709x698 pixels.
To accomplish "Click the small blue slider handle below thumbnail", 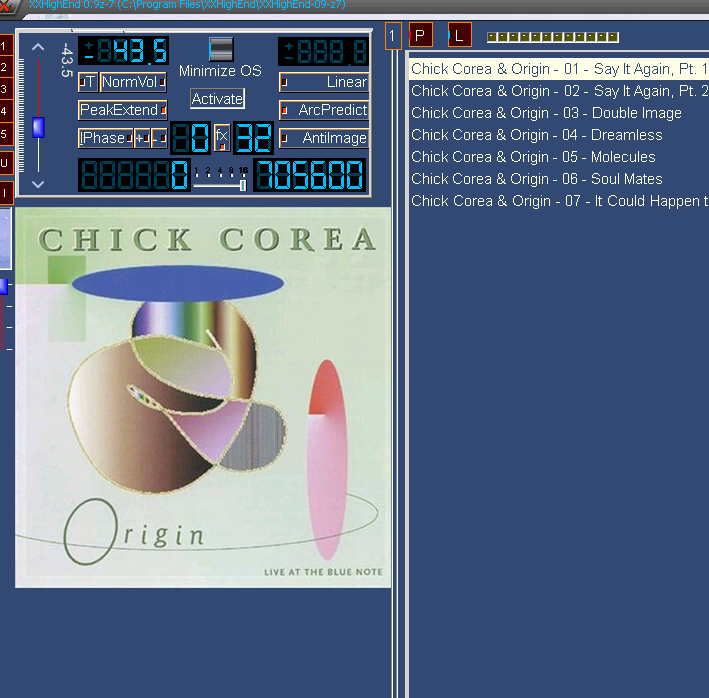I will (x=4, y=286).
